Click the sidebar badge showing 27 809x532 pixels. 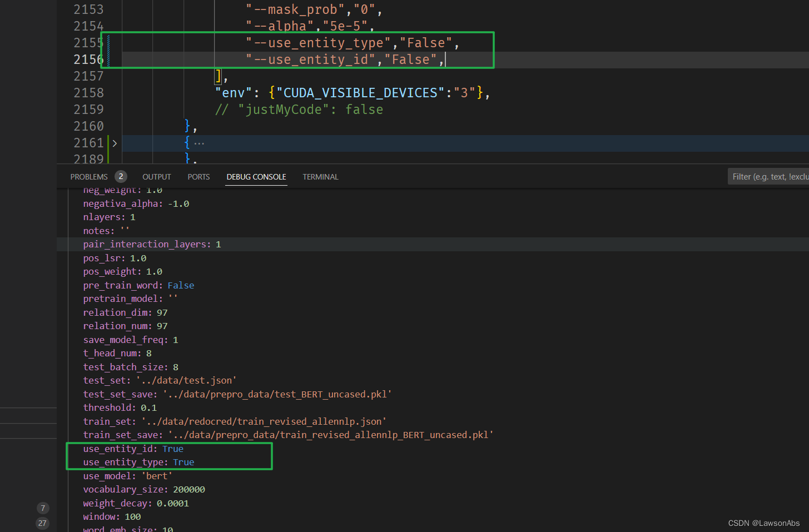pyautogui.click(x=42, y=523)
